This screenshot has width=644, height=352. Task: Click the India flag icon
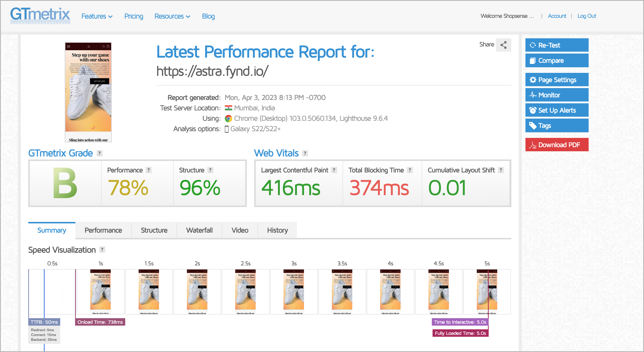coord(229,108)
